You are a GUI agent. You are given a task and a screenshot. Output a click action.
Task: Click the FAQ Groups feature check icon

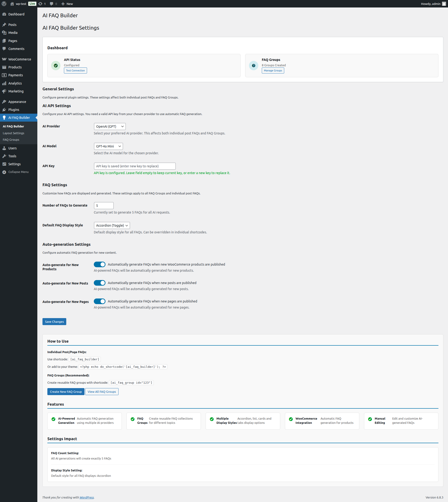pyautogui.click(x=133, y=419)
